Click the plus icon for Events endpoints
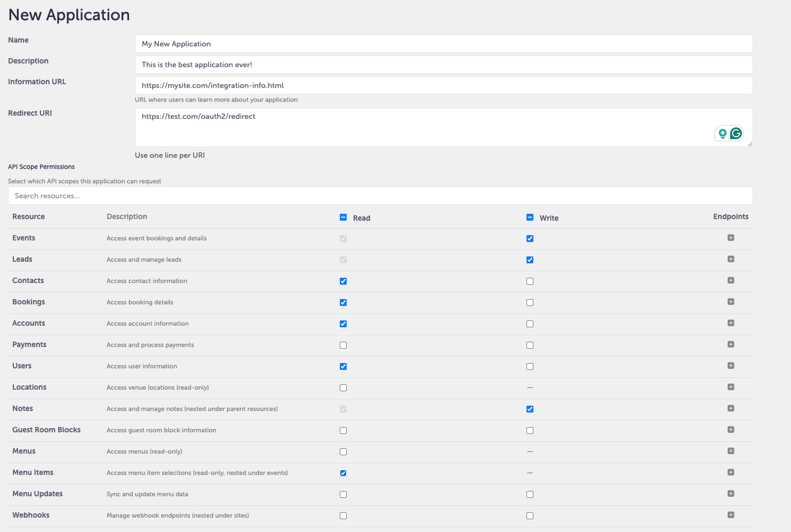 (x=731, y=238)
